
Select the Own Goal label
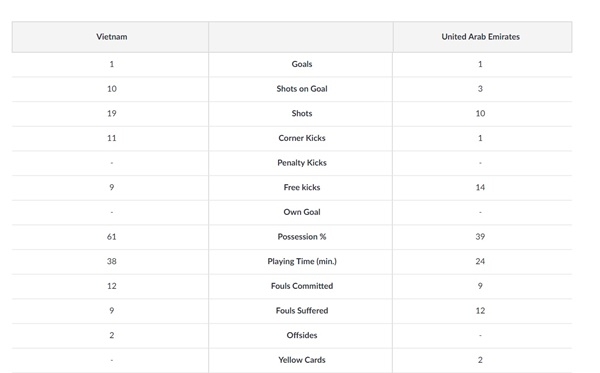pos(302,212)
